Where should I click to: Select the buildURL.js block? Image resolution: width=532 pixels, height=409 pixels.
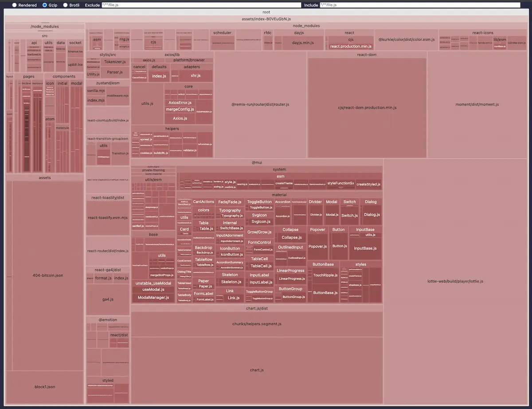click(x=160, y=153)
